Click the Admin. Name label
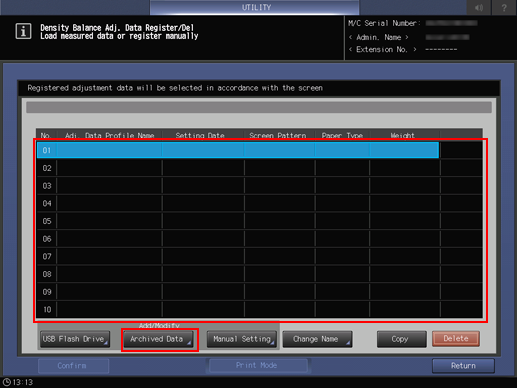Screen dimensions: 517x388 [x=379, y=37]
